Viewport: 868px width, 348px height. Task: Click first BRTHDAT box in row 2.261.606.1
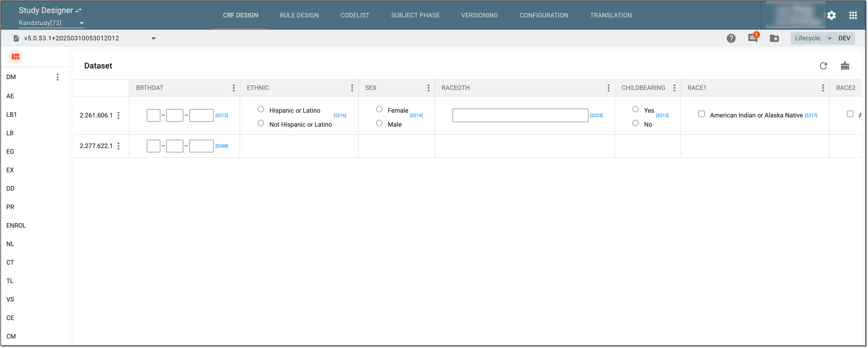click(153, 115)
